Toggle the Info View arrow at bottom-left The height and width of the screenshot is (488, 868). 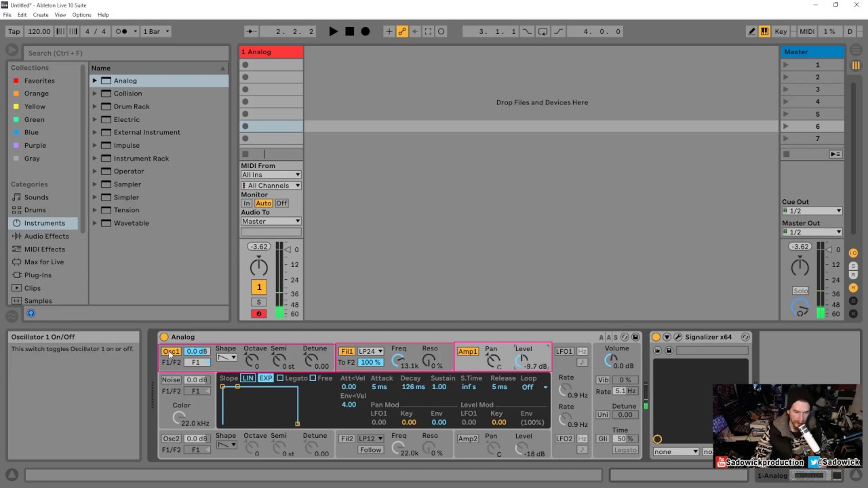pos(12,475)
